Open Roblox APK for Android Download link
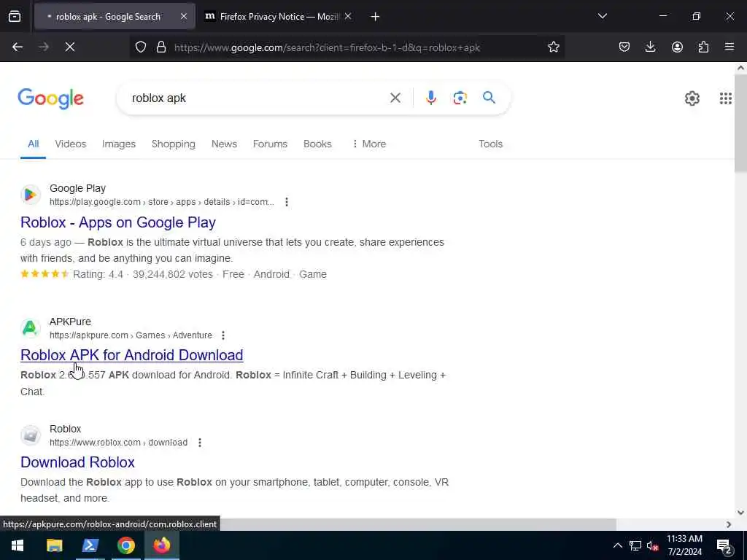The width and height of the screenshot is (747, 560). (132, 355)
